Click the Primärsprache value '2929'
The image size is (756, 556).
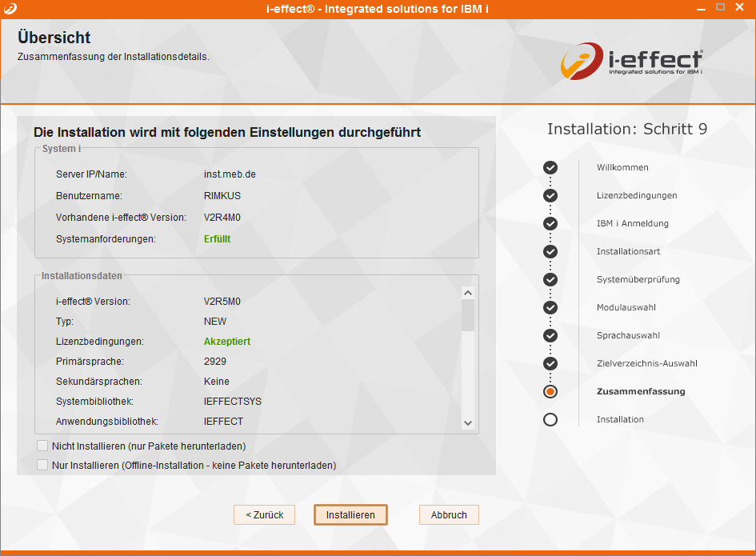coord(215,361)
